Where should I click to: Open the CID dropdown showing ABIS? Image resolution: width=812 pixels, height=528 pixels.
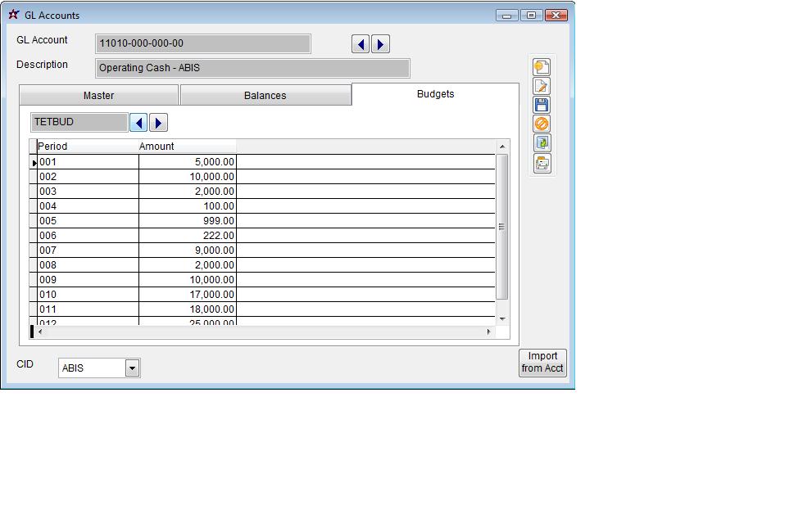[132, 368]
